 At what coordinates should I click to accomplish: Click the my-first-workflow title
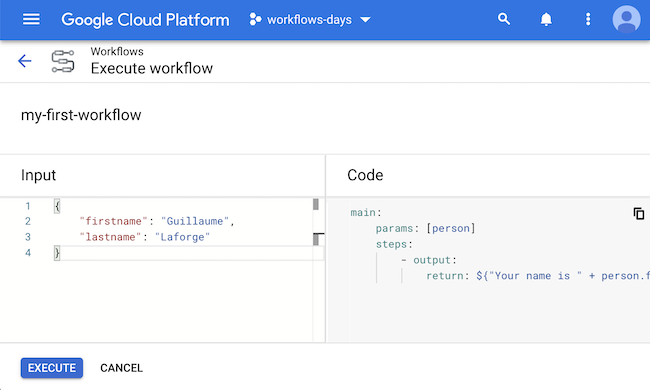click(81, 115)
